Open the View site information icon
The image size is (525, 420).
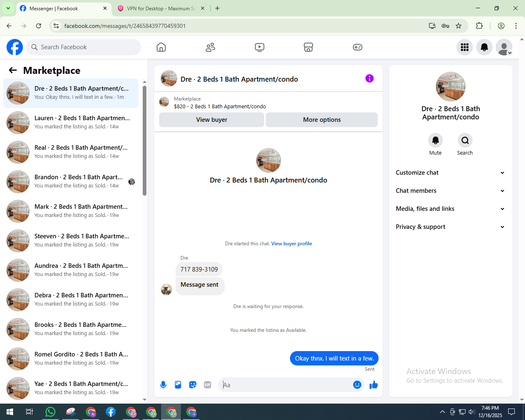coord(56,26)
